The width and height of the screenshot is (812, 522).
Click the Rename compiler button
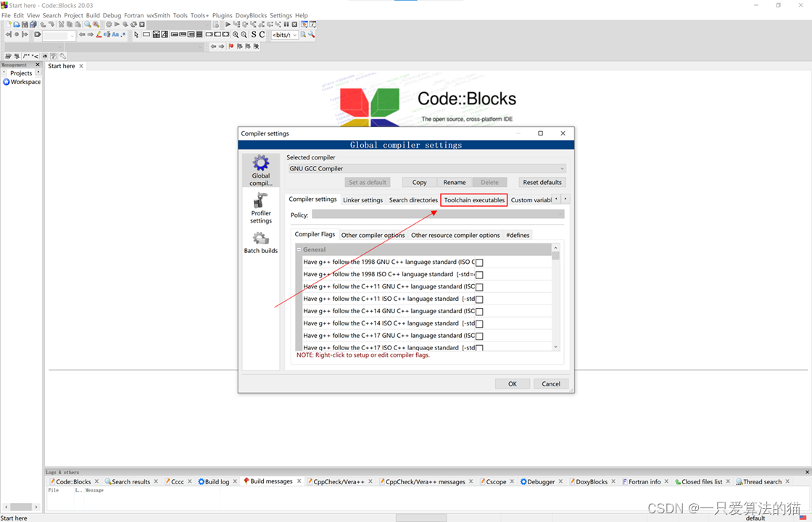454,182
